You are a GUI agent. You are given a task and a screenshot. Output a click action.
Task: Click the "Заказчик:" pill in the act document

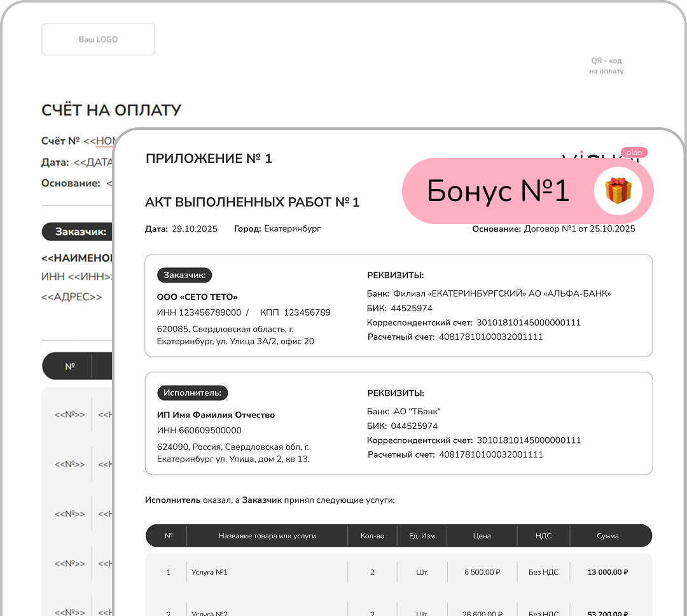click(x=184, y=275)
